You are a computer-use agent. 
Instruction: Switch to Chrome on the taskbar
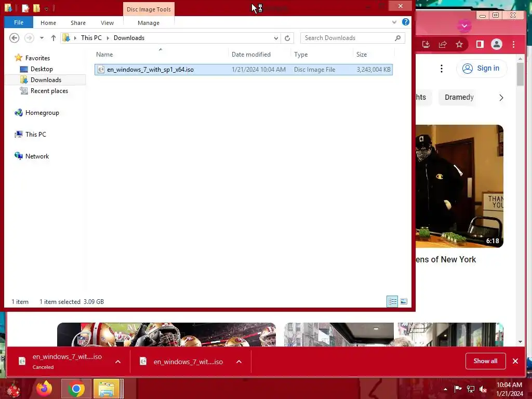[x=76, y=389]
